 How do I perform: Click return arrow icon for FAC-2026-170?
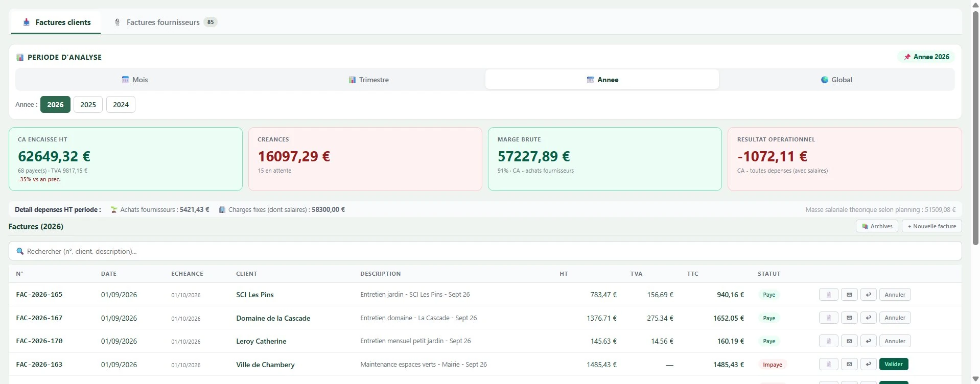point(868,341)
